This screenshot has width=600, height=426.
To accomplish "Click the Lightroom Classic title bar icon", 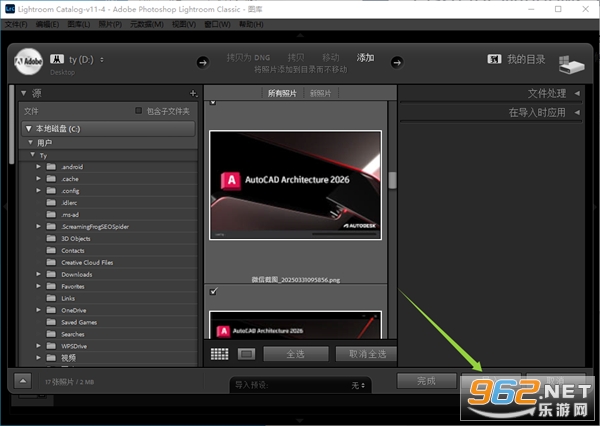I will point(10,8).
